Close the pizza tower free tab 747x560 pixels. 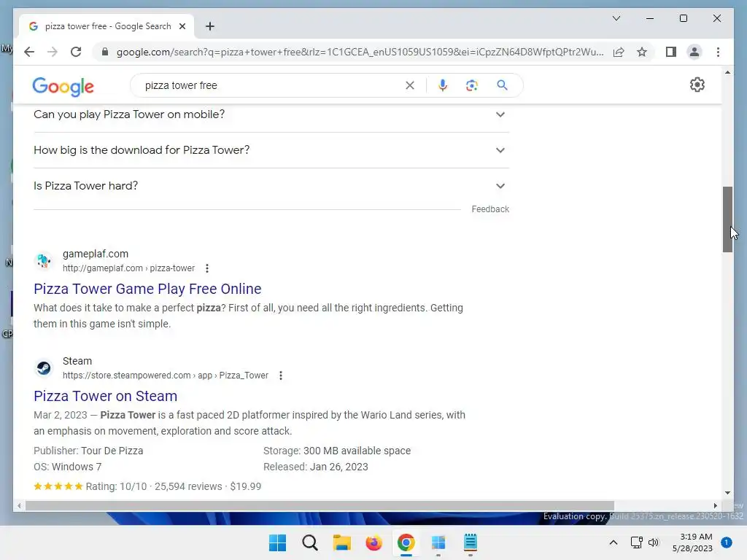(x=182, y=26)
